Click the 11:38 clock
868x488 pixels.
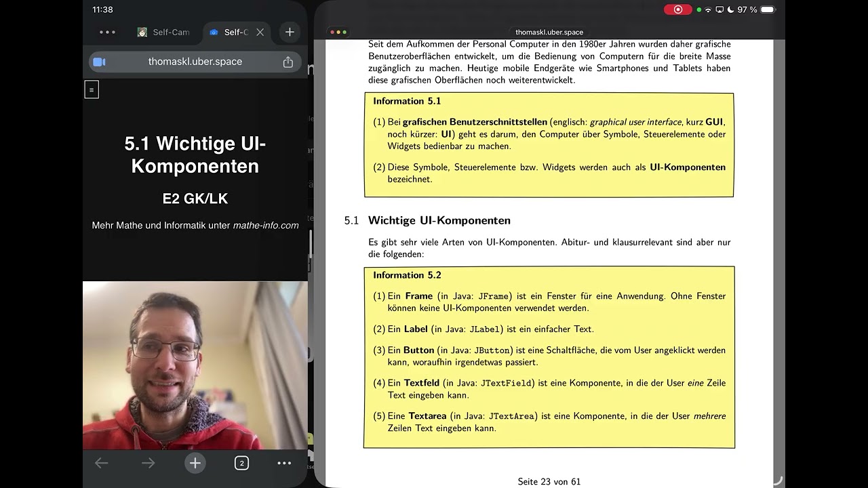102,9
